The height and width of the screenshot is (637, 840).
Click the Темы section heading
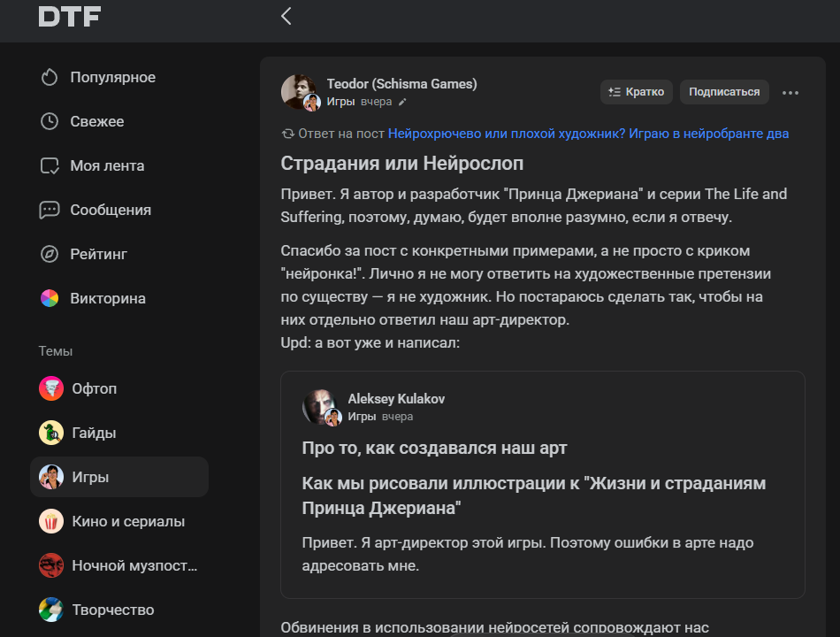coord(55,350)
